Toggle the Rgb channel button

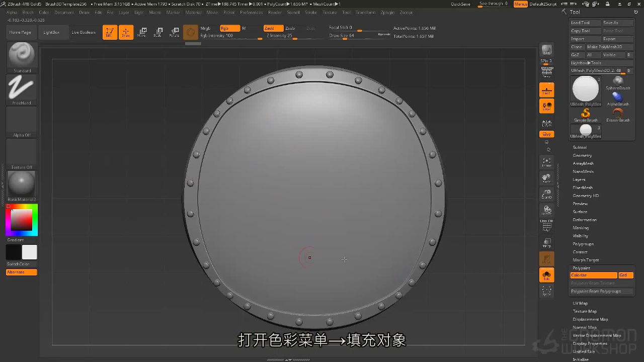[229, 28]
